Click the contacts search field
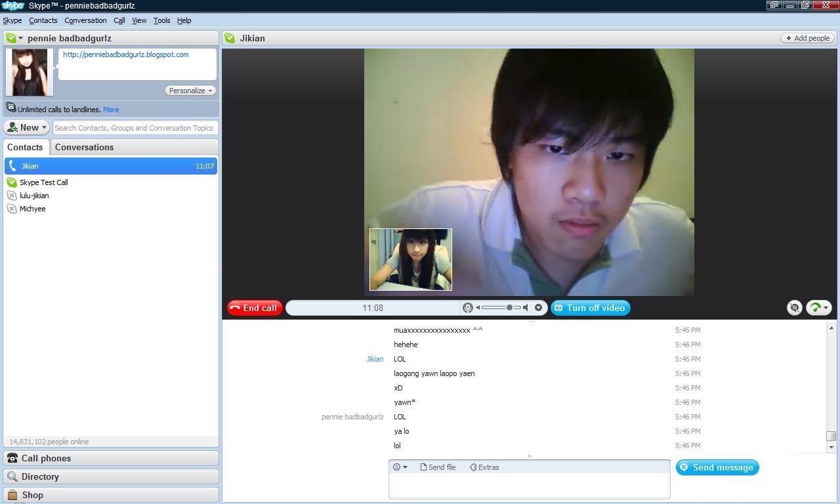This screenshot has width=840, height=504. [x=135, y=128]
